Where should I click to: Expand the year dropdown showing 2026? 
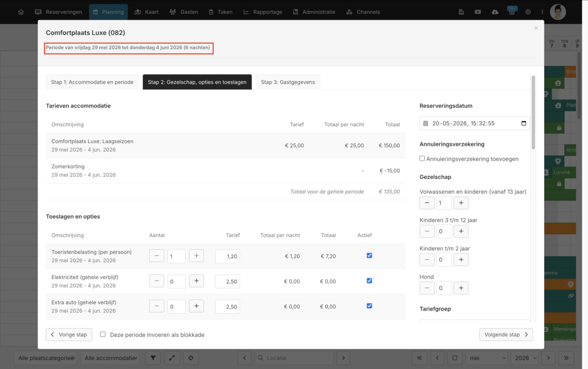(525, 358)
